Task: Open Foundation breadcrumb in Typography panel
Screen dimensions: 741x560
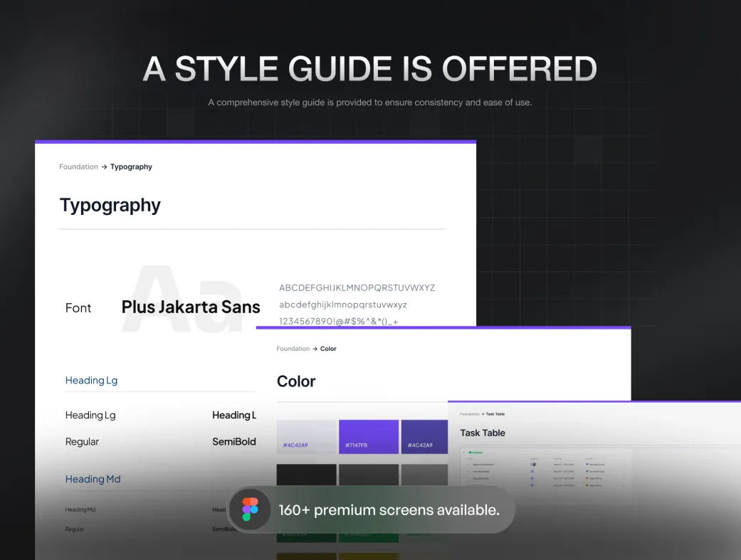Action: [x=78, y=167]
